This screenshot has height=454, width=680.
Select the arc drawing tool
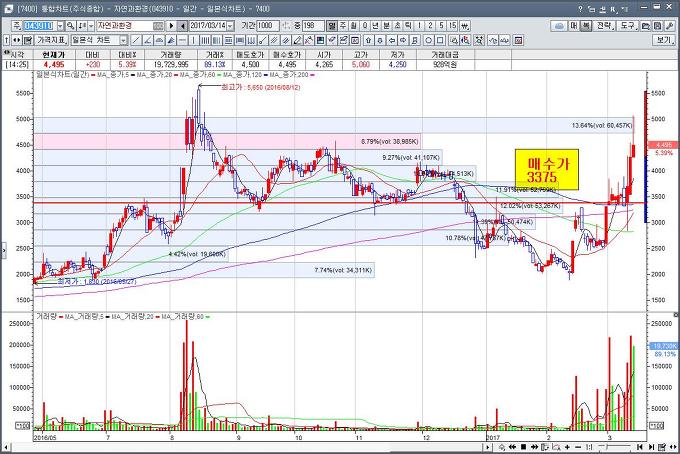click(159, 40)
